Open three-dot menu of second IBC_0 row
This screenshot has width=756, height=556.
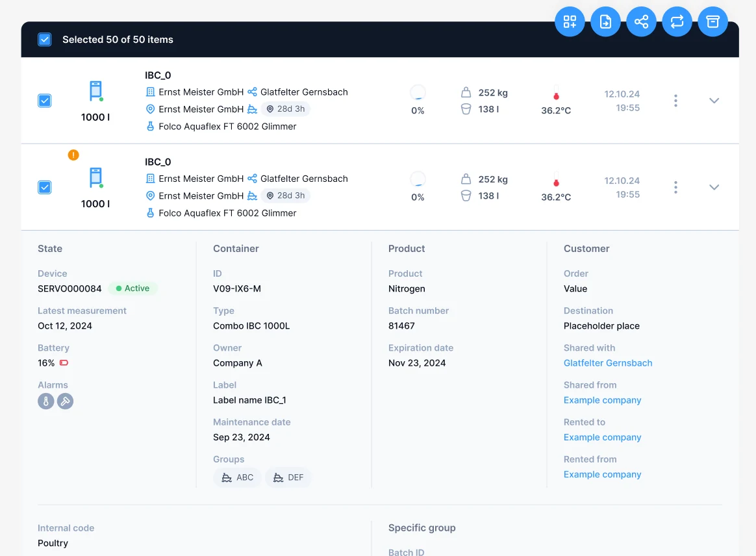675,187
